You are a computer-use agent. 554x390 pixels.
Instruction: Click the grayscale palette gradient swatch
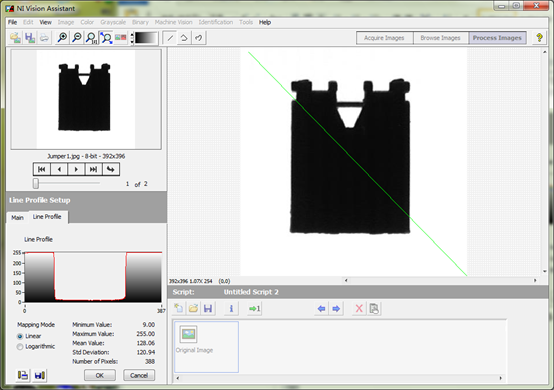146,38
